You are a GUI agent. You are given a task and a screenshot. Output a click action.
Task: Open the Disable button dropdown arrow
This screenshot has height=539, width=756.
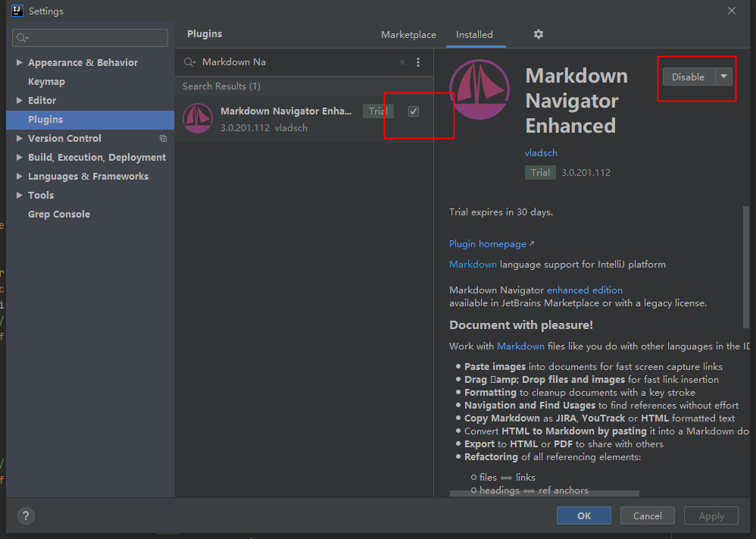coord(723,77)
